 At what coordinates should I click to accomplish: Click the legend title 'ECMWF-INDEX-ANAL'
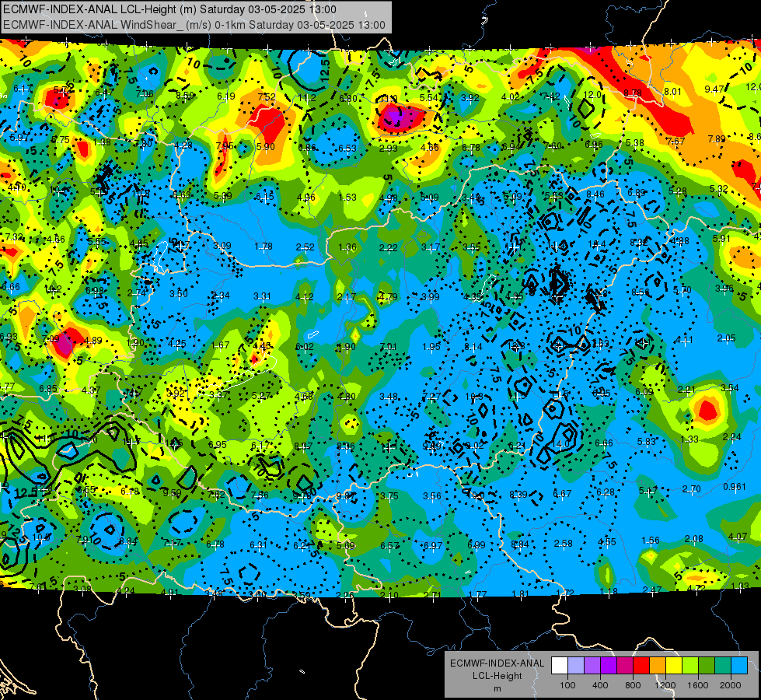pyautogui.click(x=497, y=663)
